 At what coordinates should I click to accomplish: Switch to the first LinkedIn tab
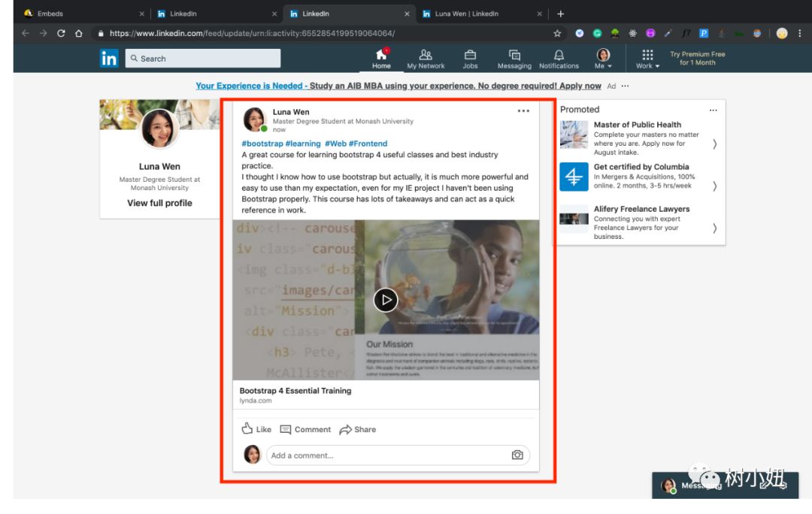point(216,14)
